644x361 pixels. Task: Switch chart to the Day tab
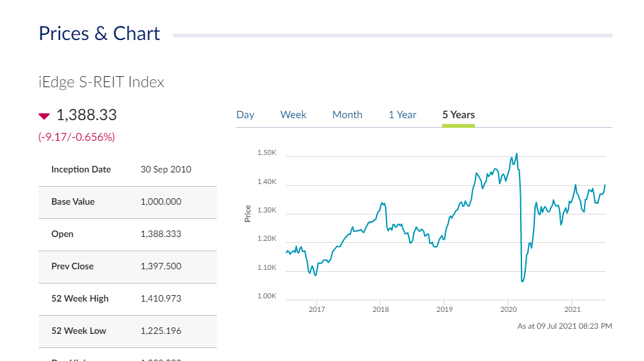click(245, 115)
